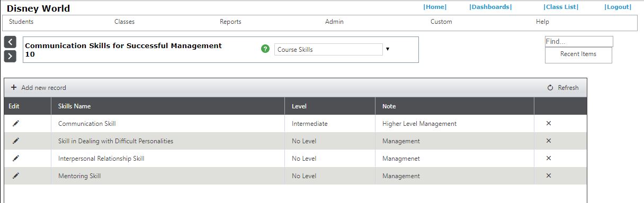Screen dimensions: 644x203
Task: Click pencil icon for Interpersonal Relationship Skill
Action: click(16, 158)
